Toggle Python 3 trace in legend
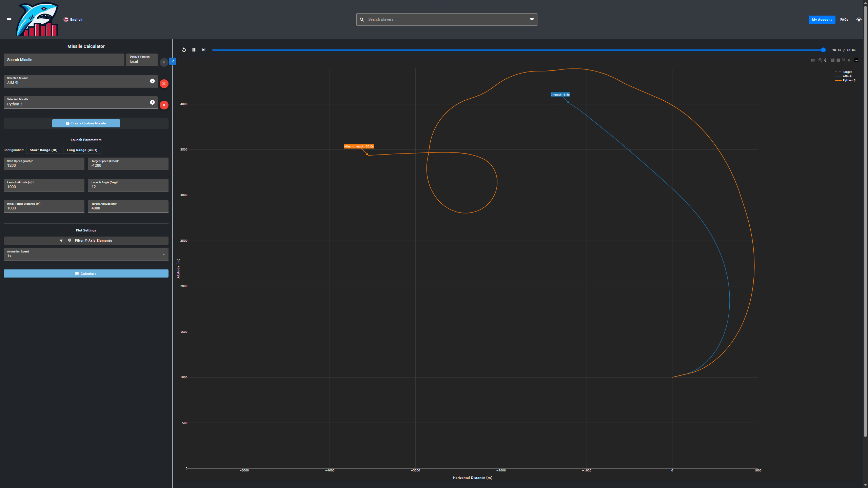Screen dimensions: 868x488 849,80
